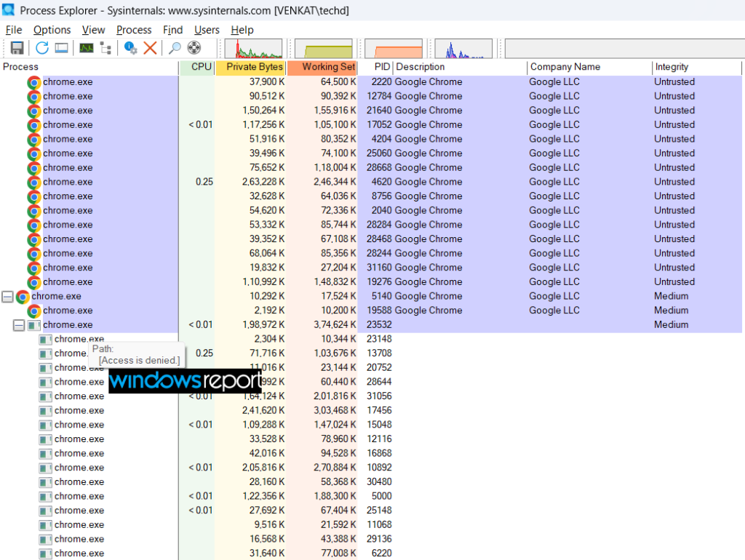
Task: Click the red X kill process icon
Action: coord(150,48)
